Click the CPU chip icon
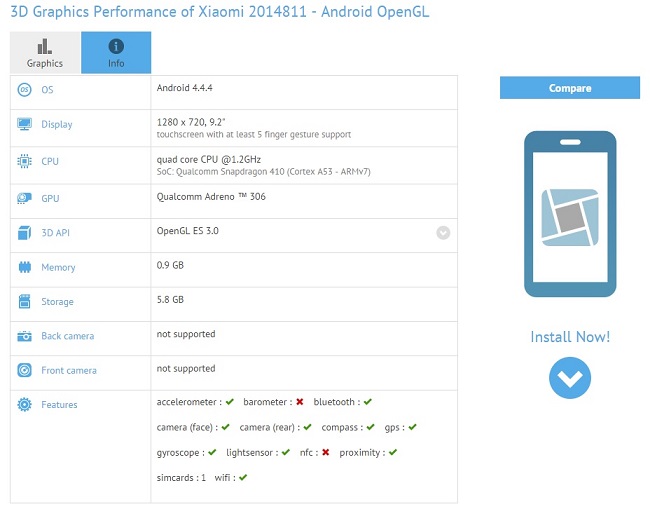The image size is (650, 523). point(24,161)
